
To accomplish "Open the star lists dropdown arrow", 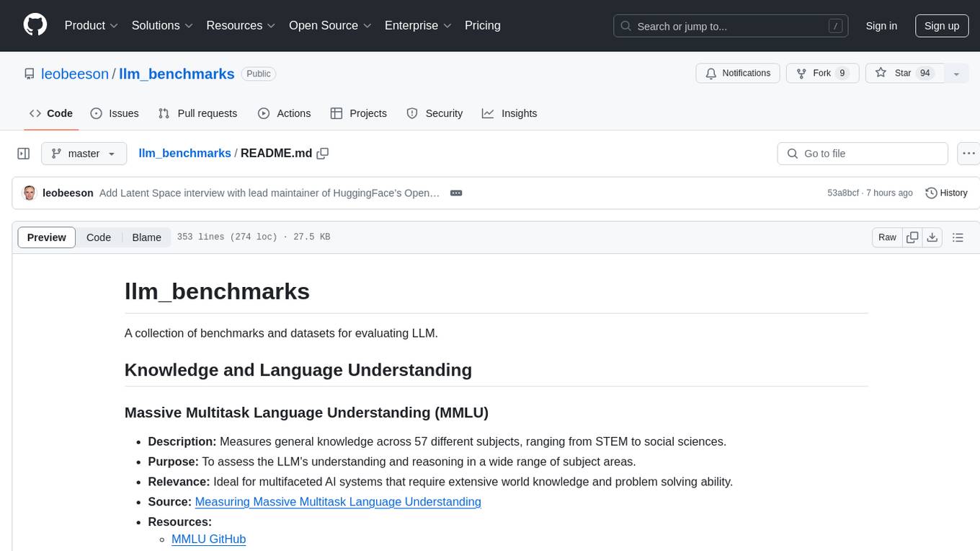I will tap(956, 74).
